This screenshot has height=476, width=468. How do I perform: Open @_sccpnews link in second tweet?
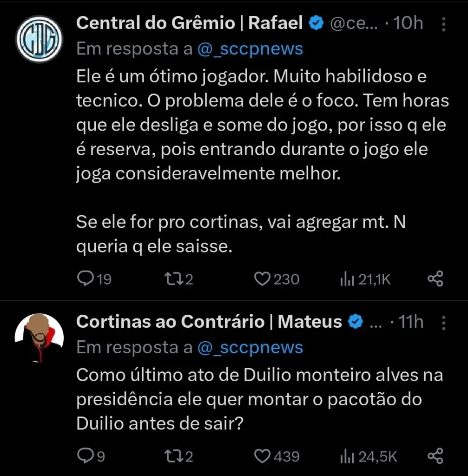pyautogui.click(x=250, y=347)
